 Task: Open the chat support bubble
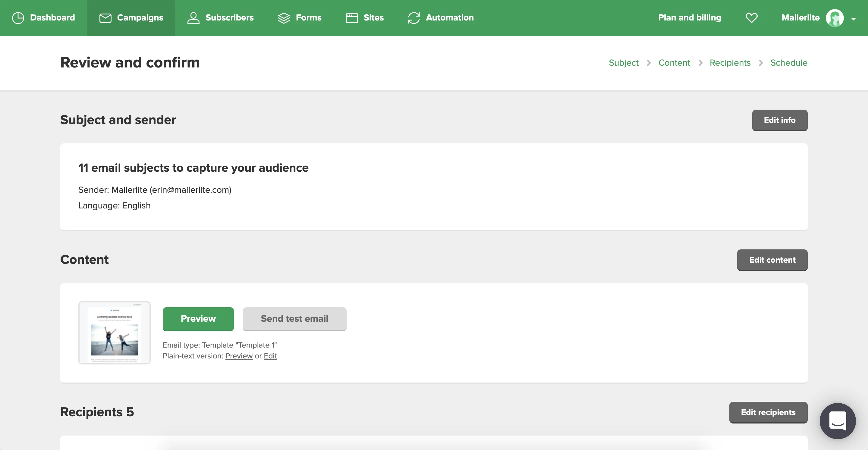(837, 421)
